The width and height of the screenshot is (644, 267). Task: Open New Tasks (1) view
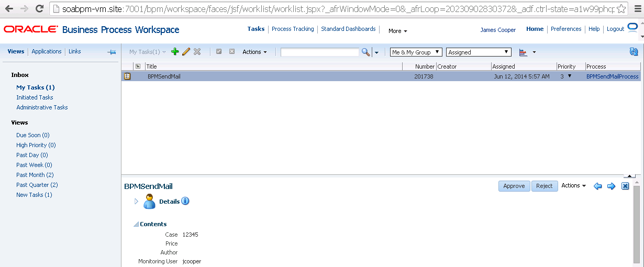click(x=34, y=195)
